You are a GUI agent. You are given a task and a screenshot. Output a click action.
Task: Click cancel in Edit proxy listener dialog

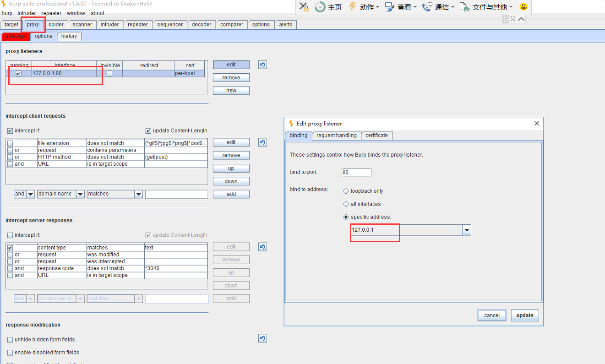492,315
